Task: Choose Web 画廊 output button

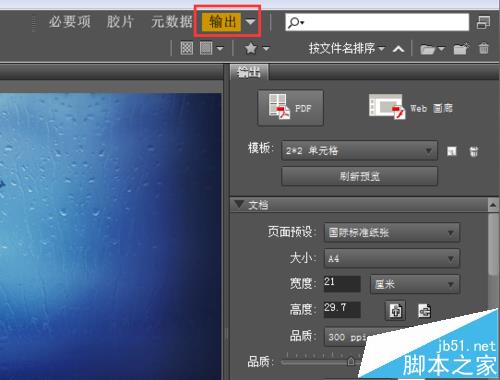Action: [x=410, y=107]
